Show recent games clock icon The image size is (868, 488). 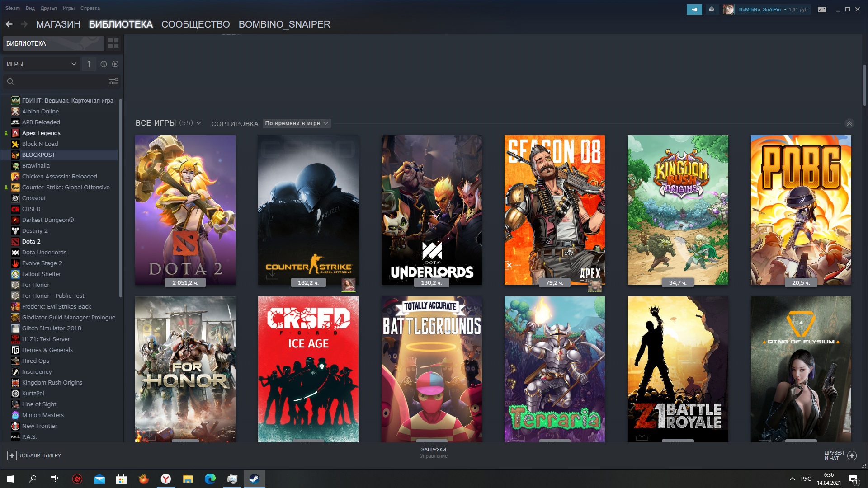pyautogui.click(x=104, y=64)
